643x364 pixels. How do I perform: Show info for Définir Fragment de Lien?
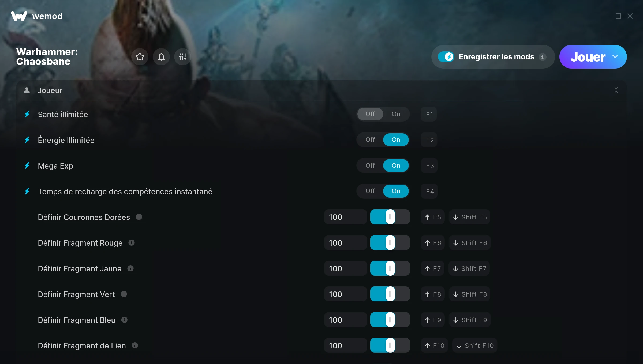pyautogui.click(x=135, y=345)
